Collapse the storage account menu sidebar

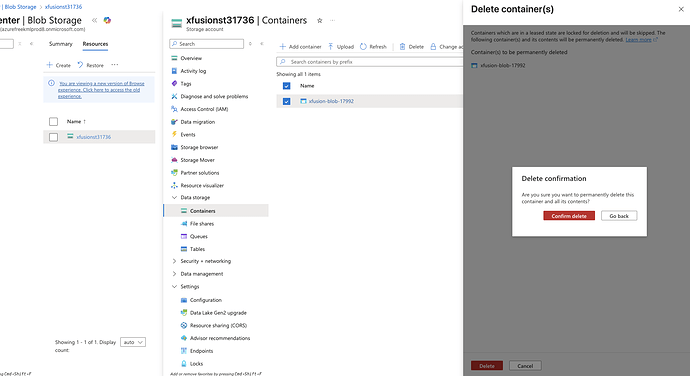coord(262,44)
